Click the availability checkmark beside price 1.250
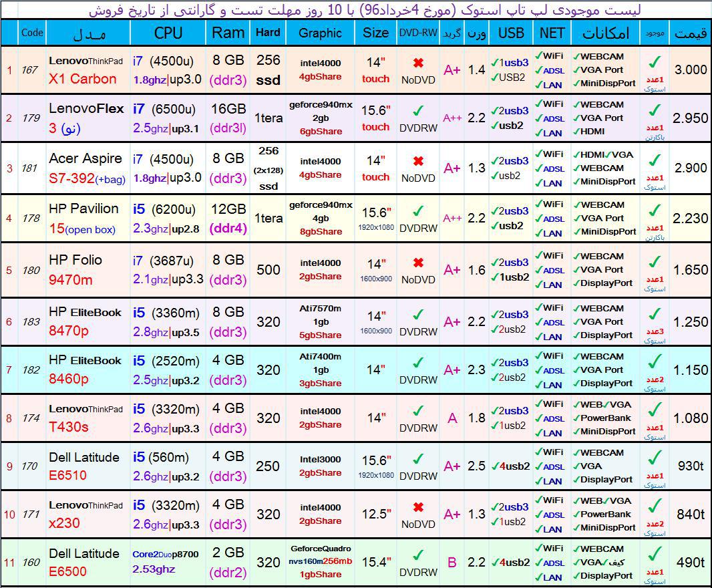This screenshot has width=712, height=588. [655, 313]
